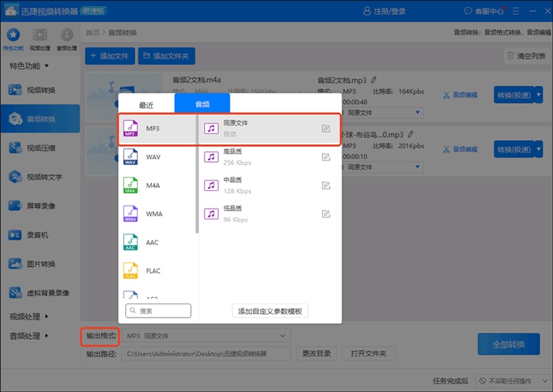Open the 音频处理 music icon tab
This screenshot has width=553, height=392.
point(66,39)
